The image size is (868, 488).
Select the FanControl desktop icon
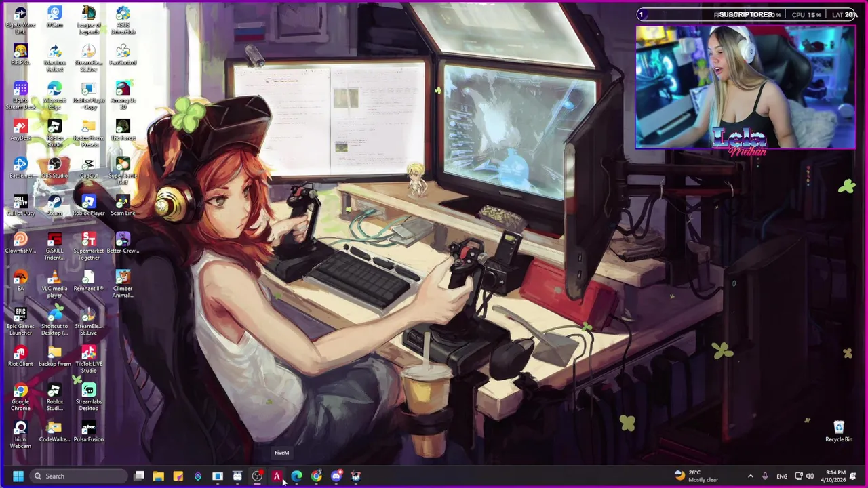123,55
